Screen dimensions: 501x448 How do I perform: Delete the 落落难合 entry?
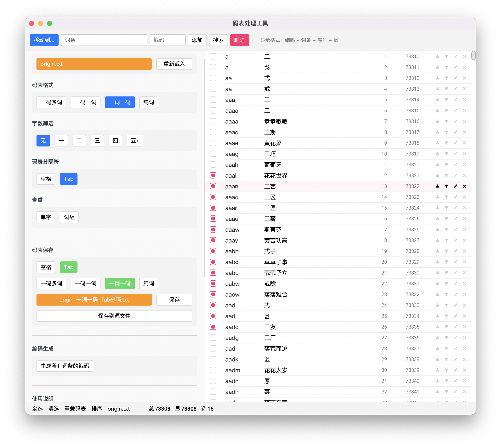[x=464, y=294]
